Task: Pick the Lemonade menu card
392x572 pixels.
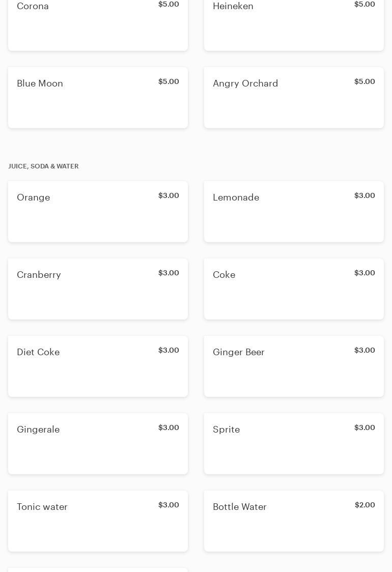Action: pyautogui.click(x=294, y=212)
